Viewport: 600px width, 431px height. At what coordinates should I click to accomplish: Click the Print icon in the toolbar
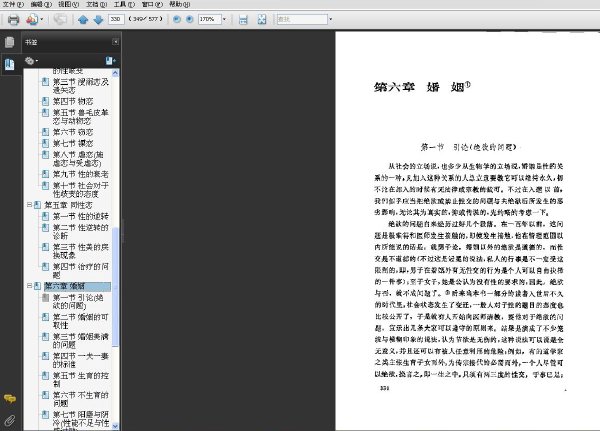[x=13, y=19]
